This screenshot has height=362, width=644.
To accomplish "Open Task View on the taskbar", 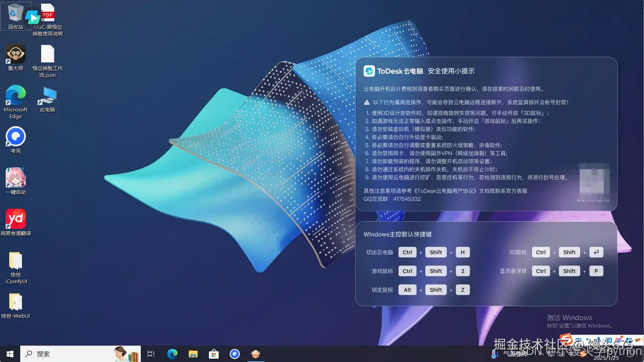I will click(150, 354).
